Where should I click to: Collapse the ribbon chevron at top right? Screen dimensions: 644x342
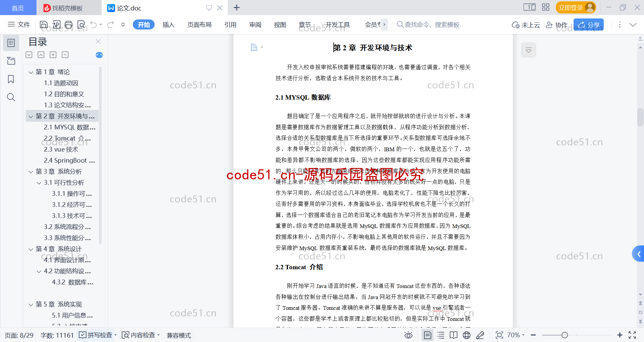point(633,24)
